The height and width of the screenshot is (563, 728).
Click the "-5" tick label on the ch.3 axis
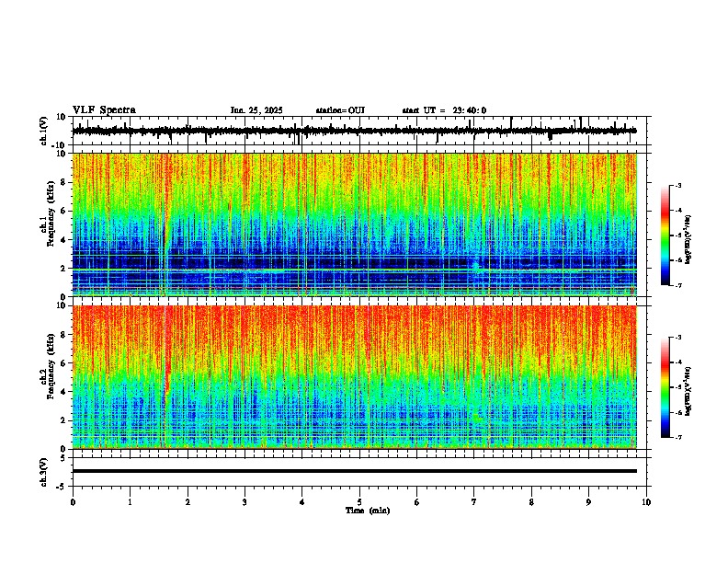63,487
